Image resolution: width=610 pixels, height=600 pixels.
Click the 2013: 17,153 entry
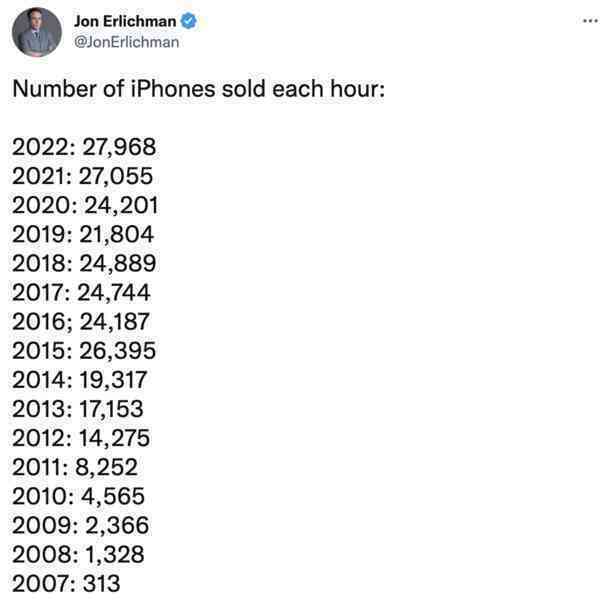(78, 409)
